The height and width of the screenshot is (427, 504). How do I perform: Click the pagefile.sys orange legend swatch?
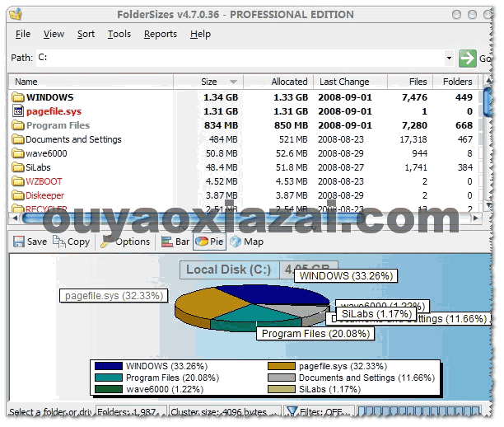click(282, 366)
